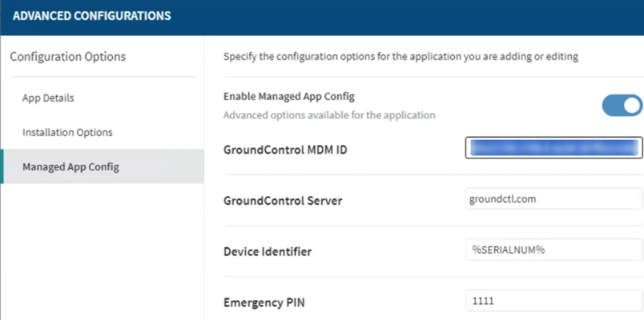This screenshot has height=320, width=644.
Task: Open the App Details section
Action: [x=49, y=98]
